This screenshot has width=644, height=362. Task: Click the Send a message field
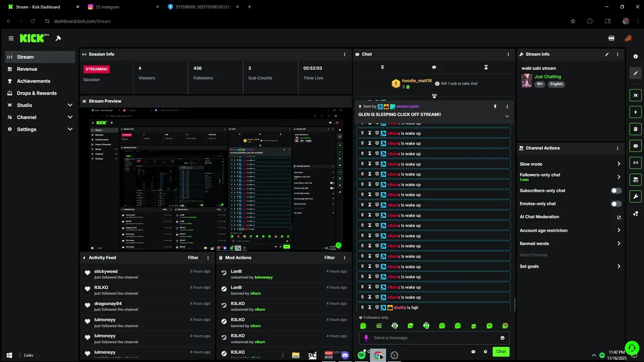tap(434, 338)
